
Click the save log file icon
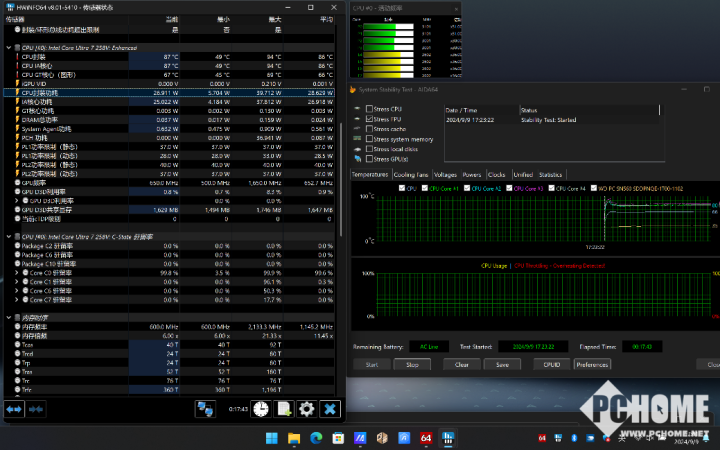point(284,409)
